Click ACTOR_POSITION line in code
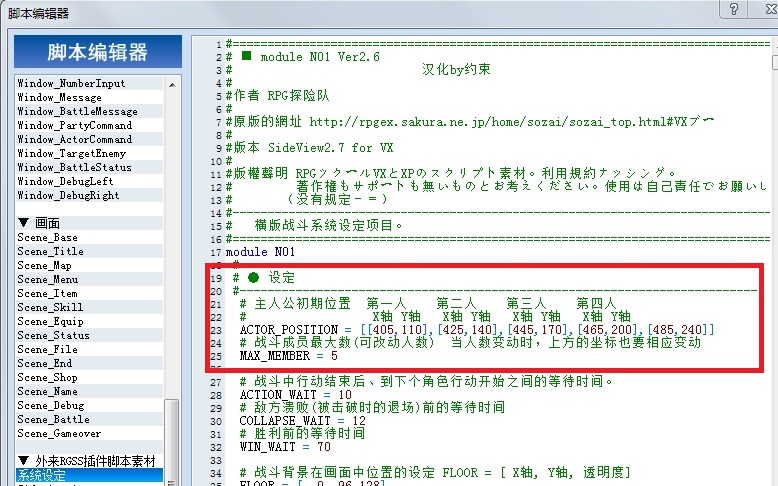This screenshot has height=486, width=778. tap(477, 330)
